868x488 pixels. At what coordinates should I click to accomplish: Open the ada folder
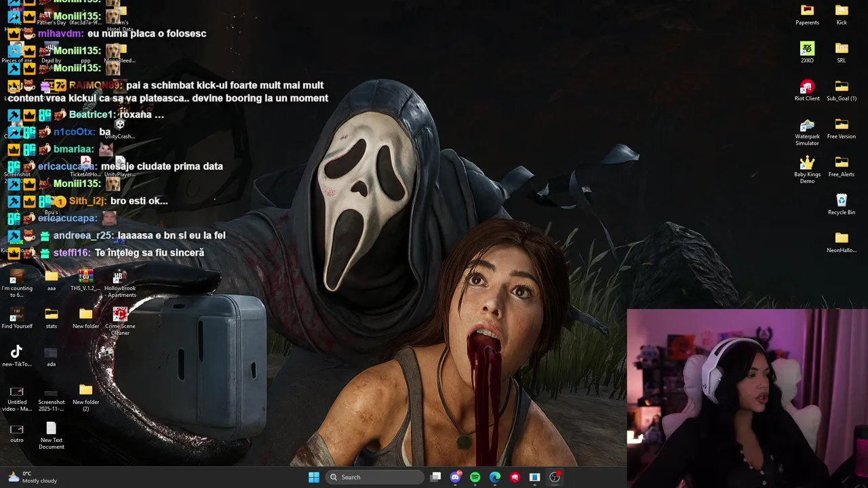[x=52, y=356]
